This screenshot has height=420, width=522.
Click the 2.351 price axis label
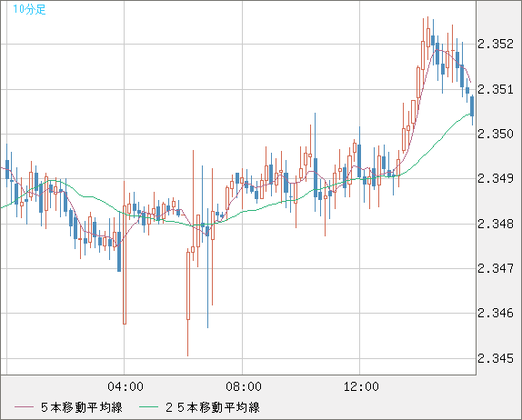click(496, 89)
